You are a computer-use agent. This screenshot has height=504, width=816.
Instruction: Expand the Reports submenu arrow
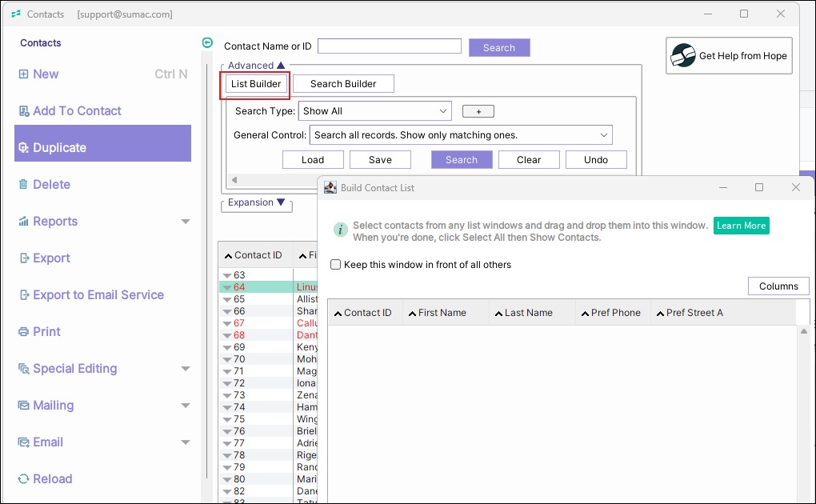point(186,222)
